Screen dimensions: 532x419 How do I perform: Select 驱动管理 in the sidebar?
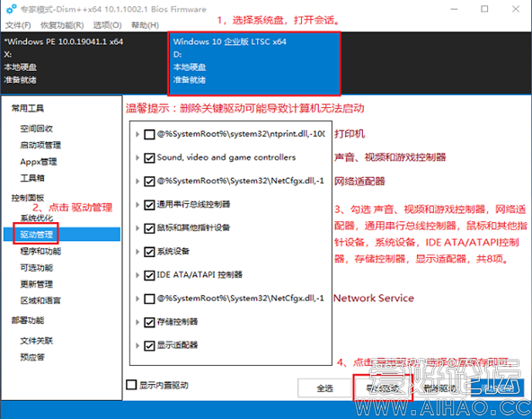coord(62,235)
